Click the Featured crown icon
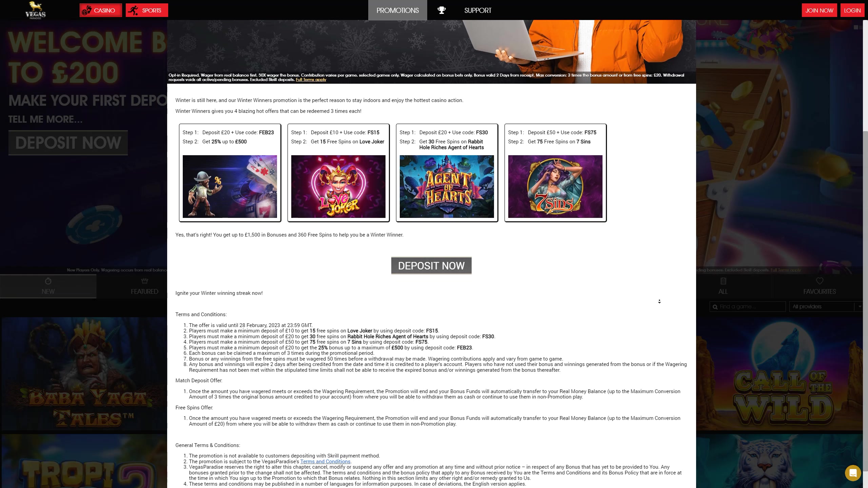 144,281
